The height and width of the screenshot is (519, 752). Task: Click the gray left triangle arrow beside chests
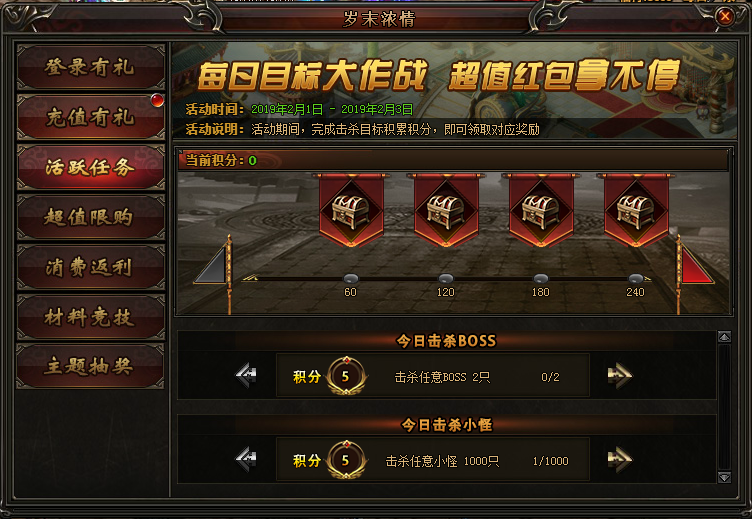(213, 265)
